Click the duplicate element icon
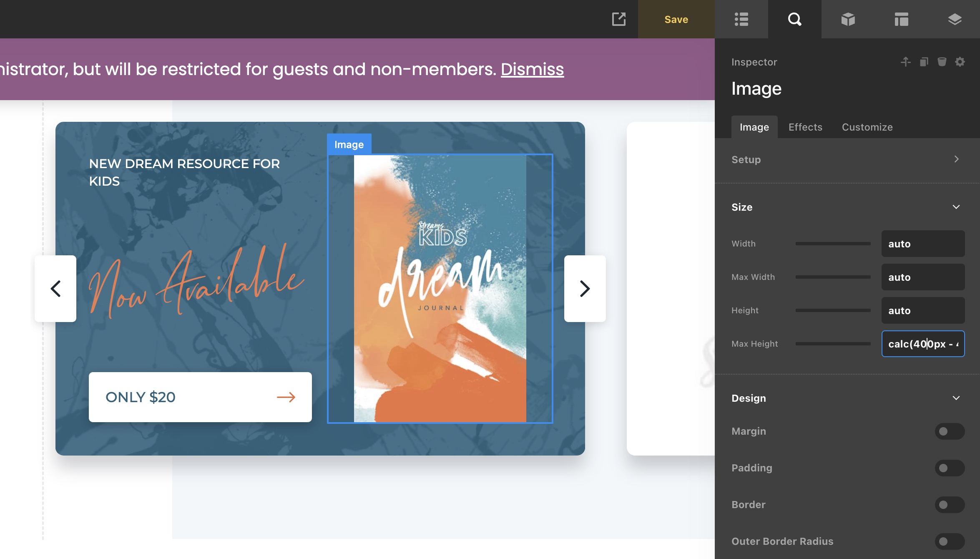Screen dimensions: 980x559 (924, 62)
